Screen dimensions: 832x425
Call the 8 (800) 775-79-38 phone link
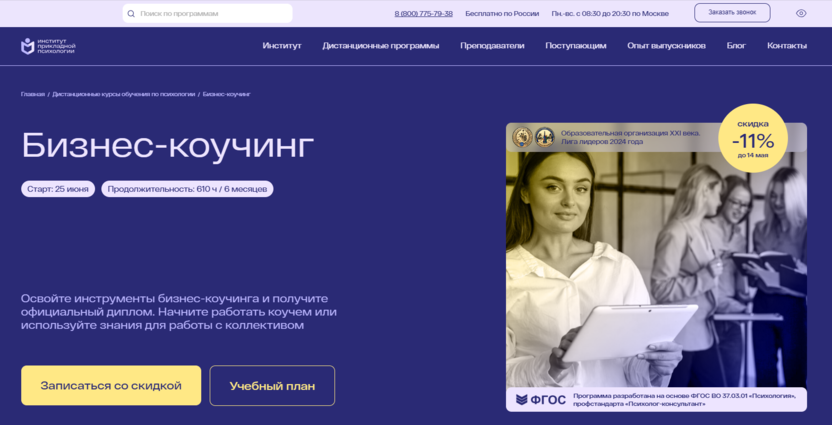coord(423,14)
